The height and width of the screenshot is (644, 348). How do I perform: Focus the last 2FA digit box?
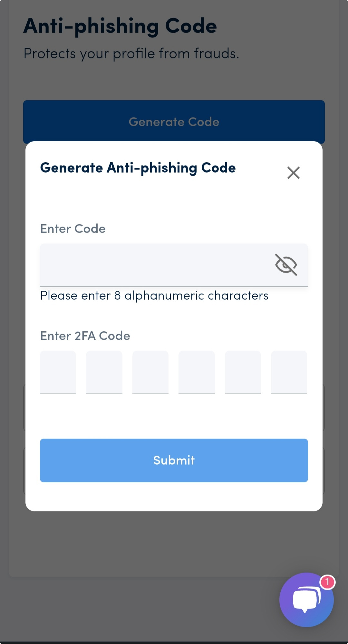click(x=289, y=372)
